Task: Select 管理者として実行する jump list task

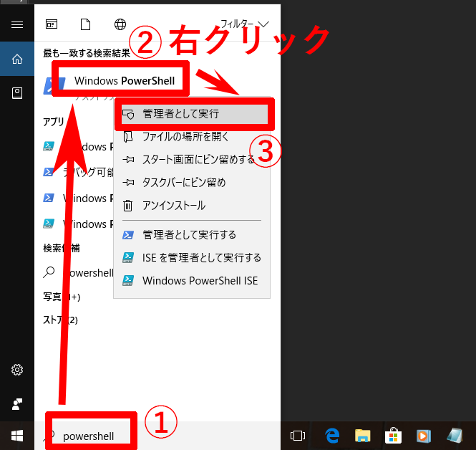Action: 192,235
